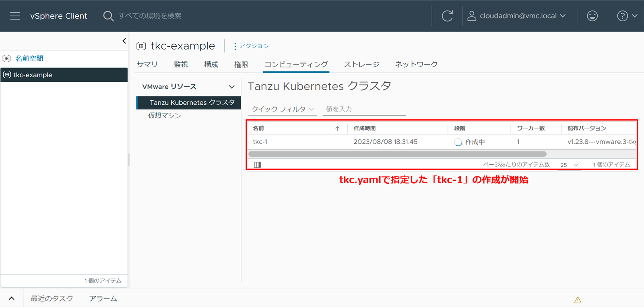This screenshot has width=644, height=307.
Task: Click the 配布バージョン column header
Action: pos(587,129)
